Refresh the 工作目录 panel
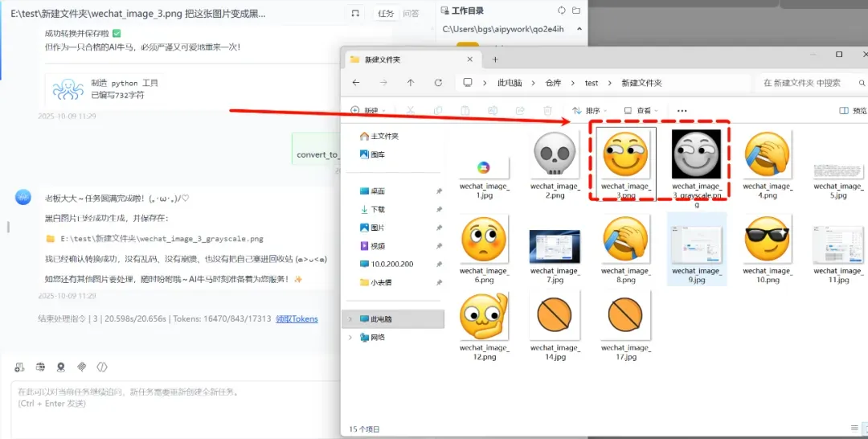Screen dimensions: 868x439 (561, 10)
